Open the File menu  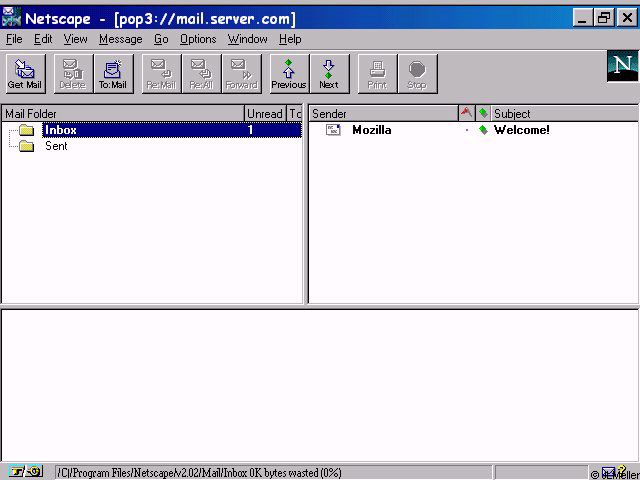[x=14, y=39]
